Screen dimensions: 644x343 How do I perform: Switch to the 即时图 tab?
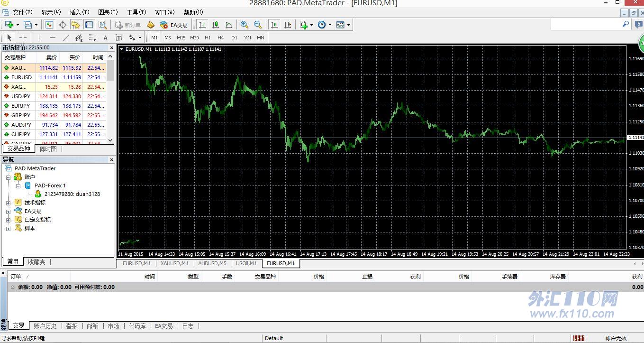point(48,149)
